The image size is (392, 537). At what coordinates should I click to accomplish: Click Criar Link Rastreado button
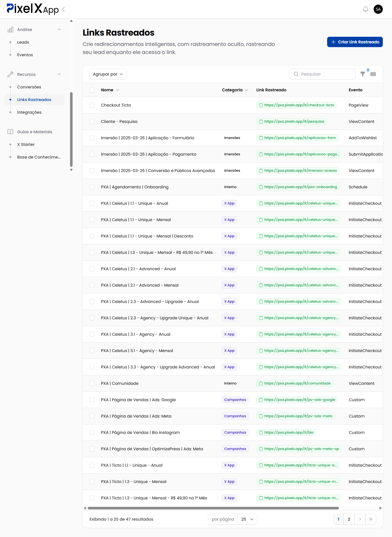[x=355, y=42]
